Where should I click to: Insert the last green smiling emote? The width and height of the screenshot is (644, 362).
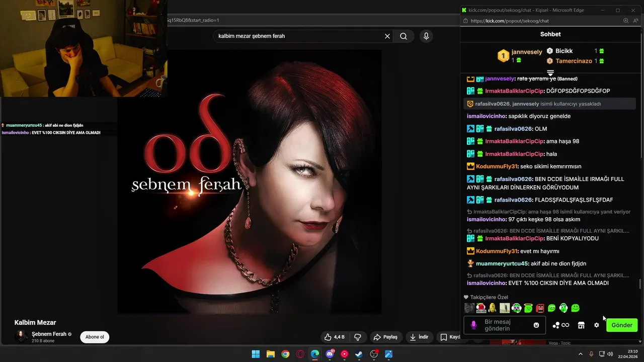(576, 308)
